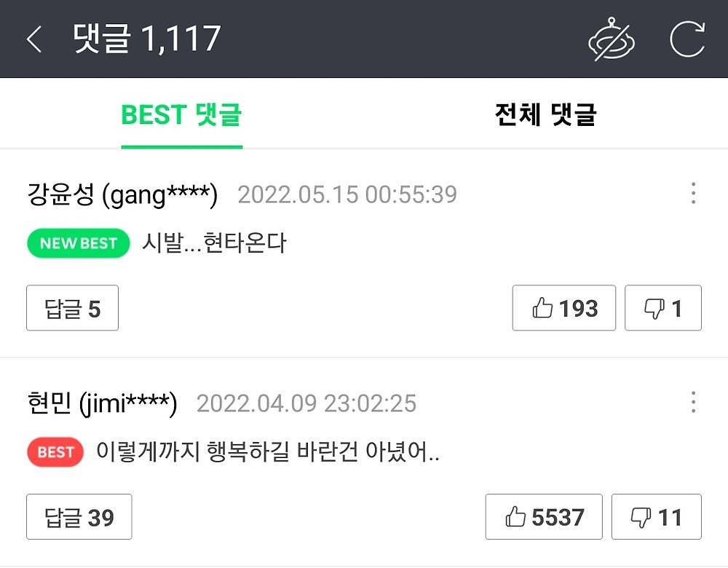Open 현민 (jimi****) user profile
Viewport: 728px width, 568px height.
click(x=102, y=403)
